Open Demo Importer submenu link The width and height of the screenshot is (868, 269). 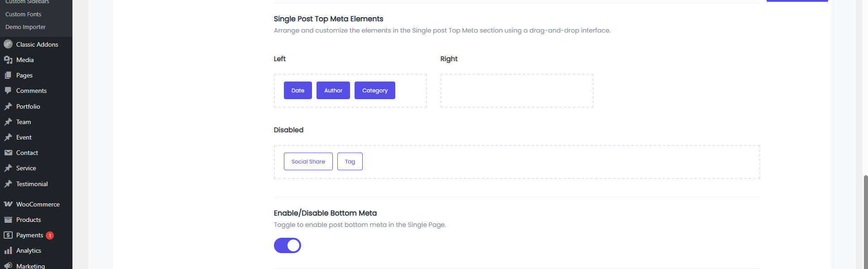[x=25, y=27]
